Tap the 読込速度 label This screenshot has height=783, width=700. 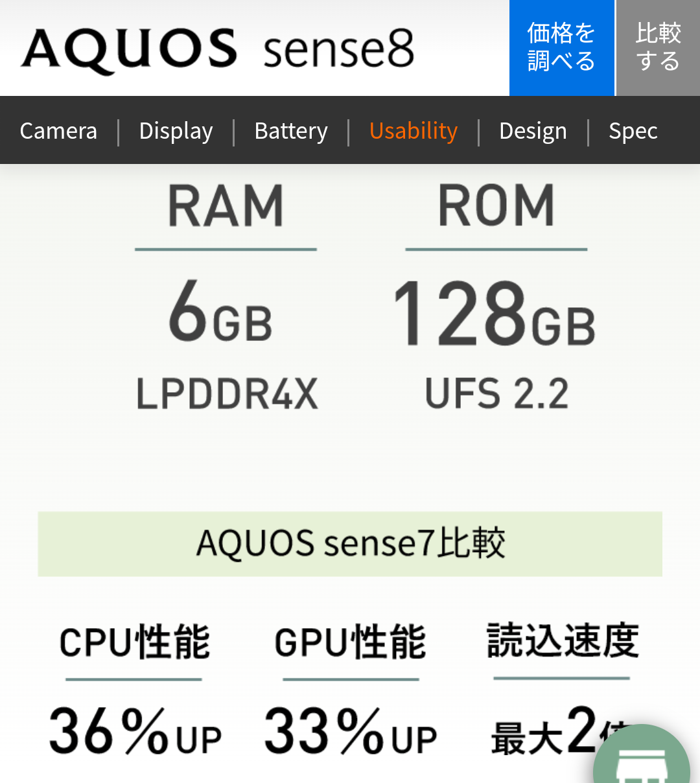coord(563,640)
